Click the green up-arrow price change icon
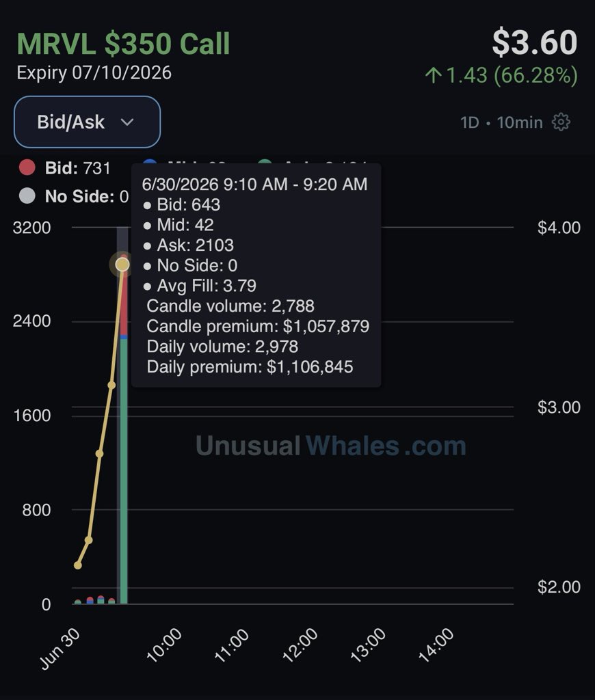Screen dimensions: 595x700 pos(433,75)
